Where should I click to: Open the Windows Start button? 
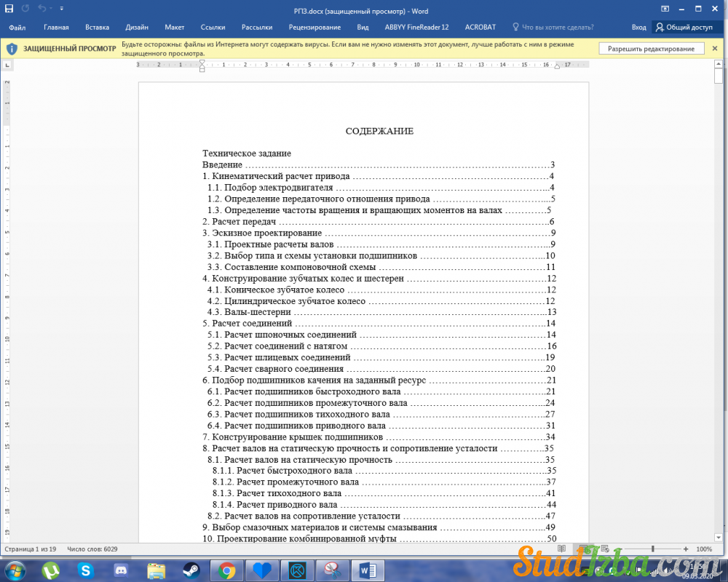[x=15, y=570]
